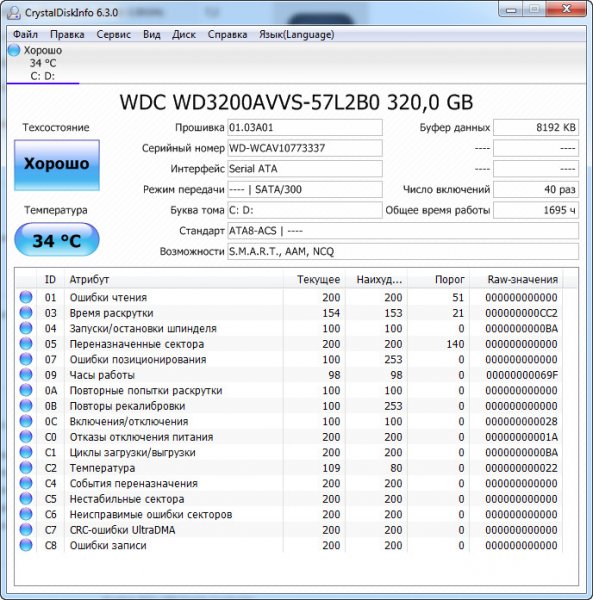This screenshot has width=593, height=600.
Task: Click the Стандарт field ATA8-ACS
Action: (403, 231)
